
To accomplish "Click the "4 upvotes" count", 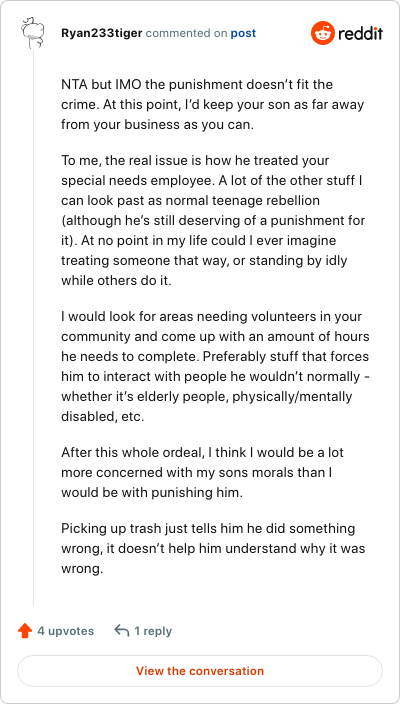I will (66, 631).
